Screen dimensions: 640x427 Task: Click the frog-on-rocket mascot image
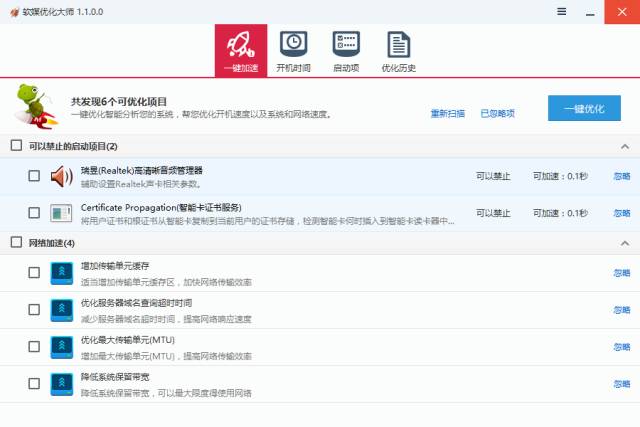36,107
